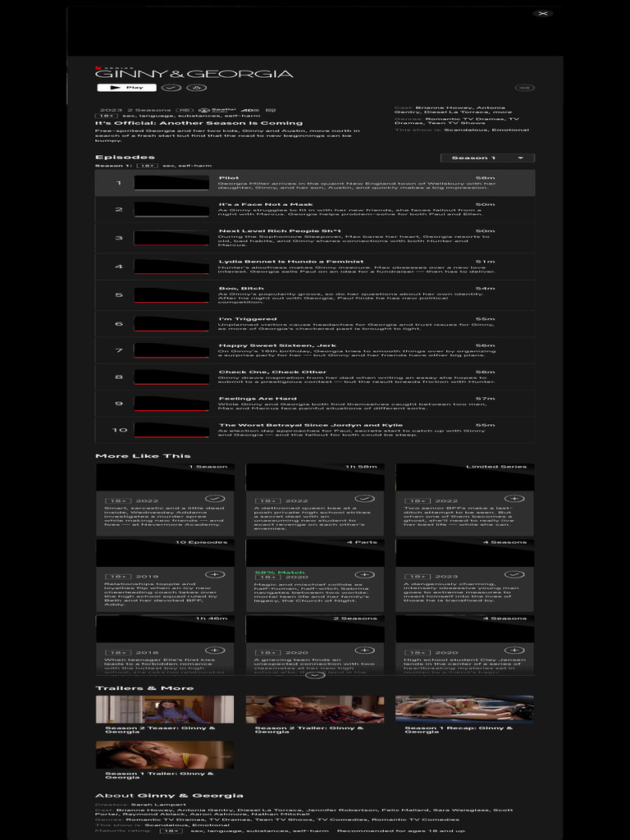Select episode 1 'Pilot'
Image resolution: width=630 pixels, height=840 pixels.
pyautogui.click(x=315, y=183)
